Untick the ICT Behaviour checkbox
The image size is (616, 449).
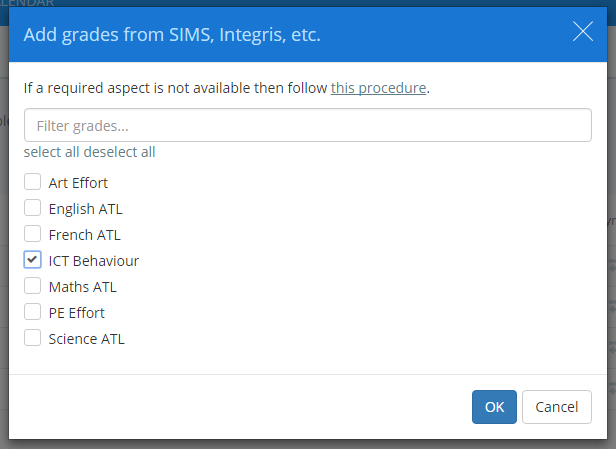(x=32, y=260)
